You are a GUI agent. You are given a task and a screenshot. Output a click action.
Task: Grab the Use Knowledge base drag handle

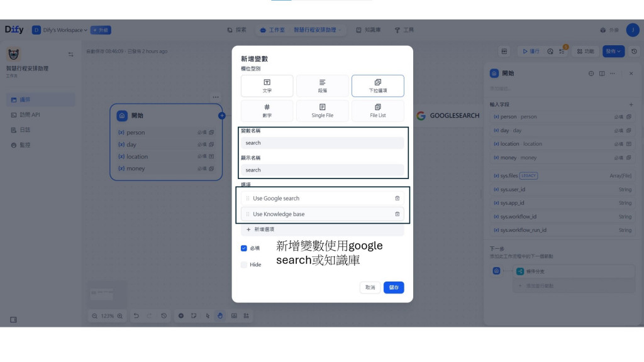tap(247, 214)
